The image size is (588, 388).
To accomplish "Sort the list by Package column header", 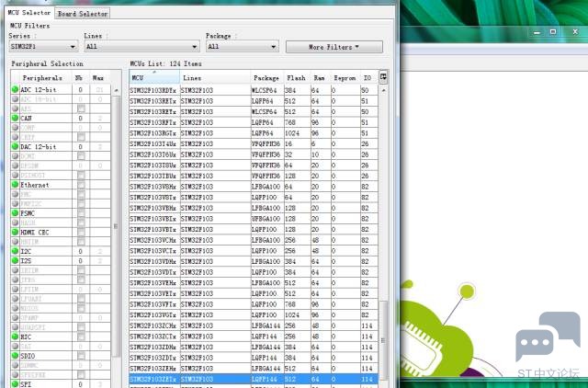I will [266, 77].
